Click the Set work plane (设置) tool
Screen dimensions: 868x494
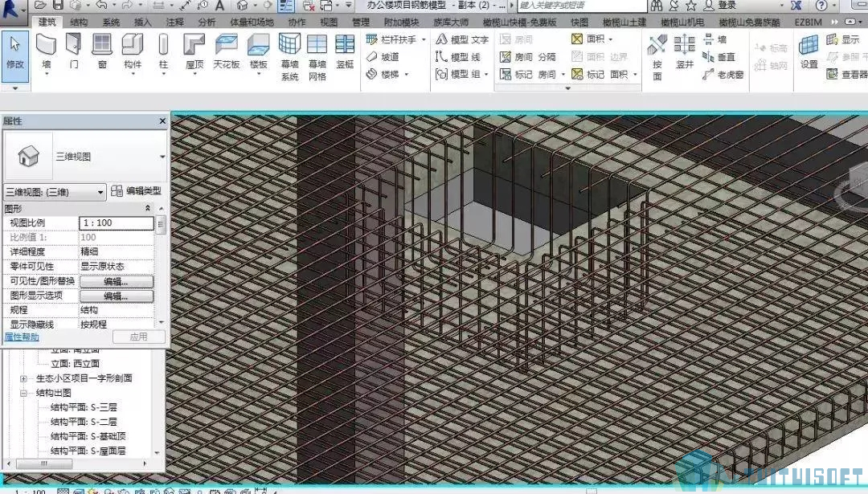(809, 51)
